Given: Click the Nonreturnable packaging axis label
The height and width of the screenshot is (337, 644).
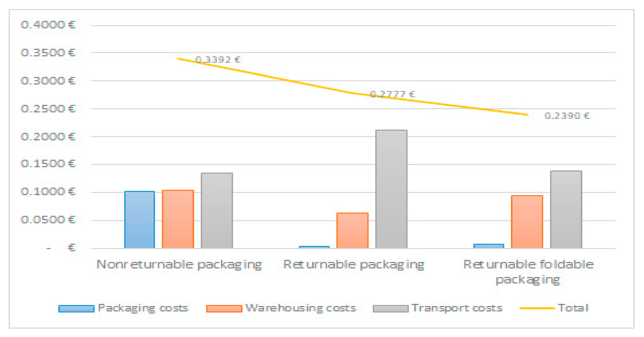Looking at the screenshot, I should (x=179, y=265).
